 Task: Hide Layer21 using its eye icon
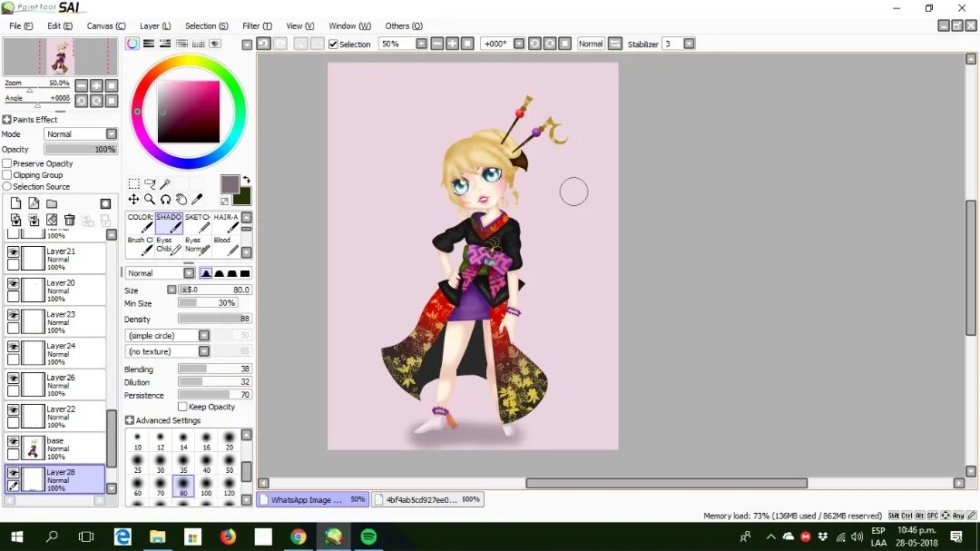(x=13, y=251)
